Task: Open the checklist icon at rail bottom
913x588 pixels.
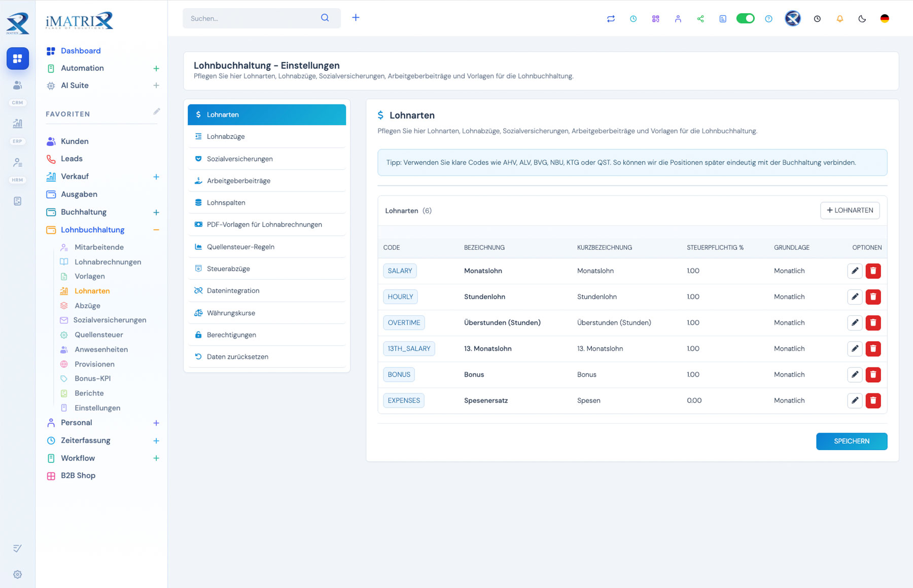Action: point(18,548)
